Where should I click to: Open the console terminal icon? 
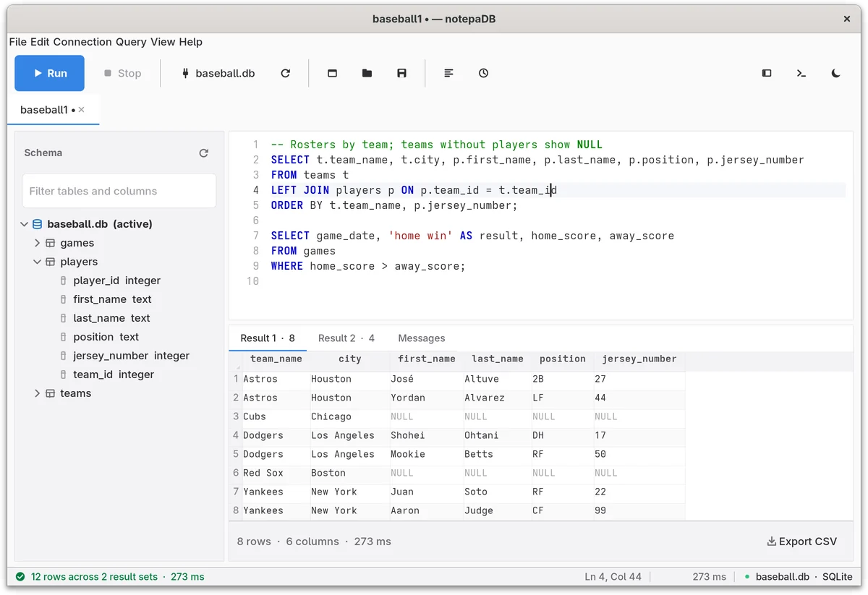tap(801, 73)
